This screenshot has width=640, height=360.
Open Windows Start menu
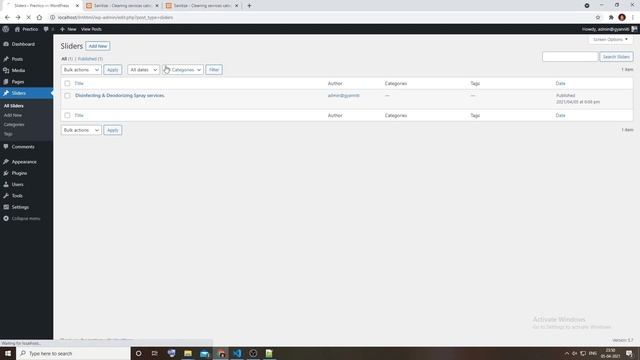tap(8, 353)
